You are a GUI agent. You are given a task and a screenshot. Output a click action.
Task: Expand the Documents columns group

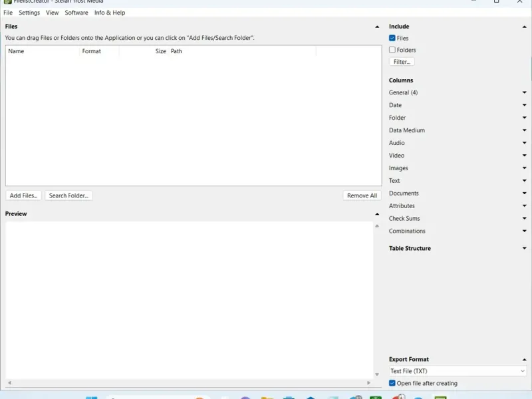pos(524,193)
